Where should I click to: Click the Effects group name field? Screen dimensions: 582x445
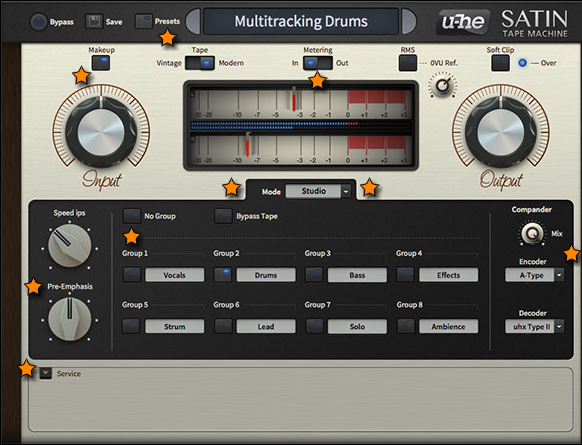pyautogui.click(x=448, y=275)
